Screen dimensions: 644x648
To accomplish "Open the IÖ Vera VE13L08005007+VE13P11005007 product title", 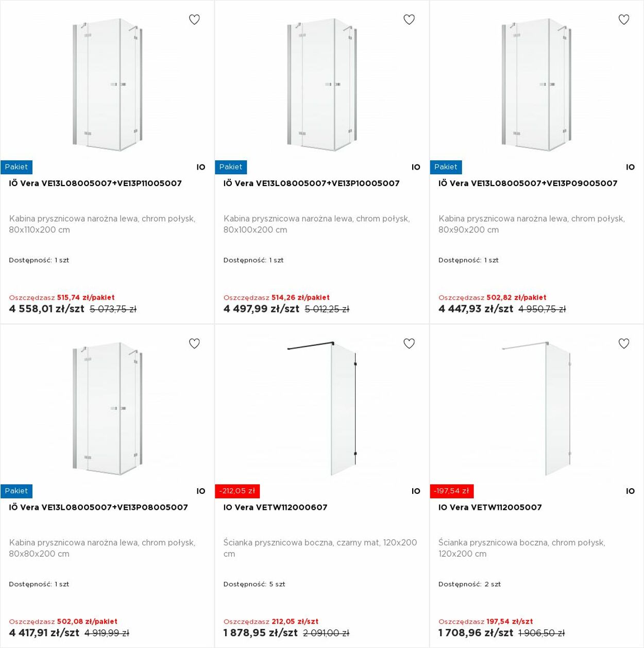I will (95, 183).
